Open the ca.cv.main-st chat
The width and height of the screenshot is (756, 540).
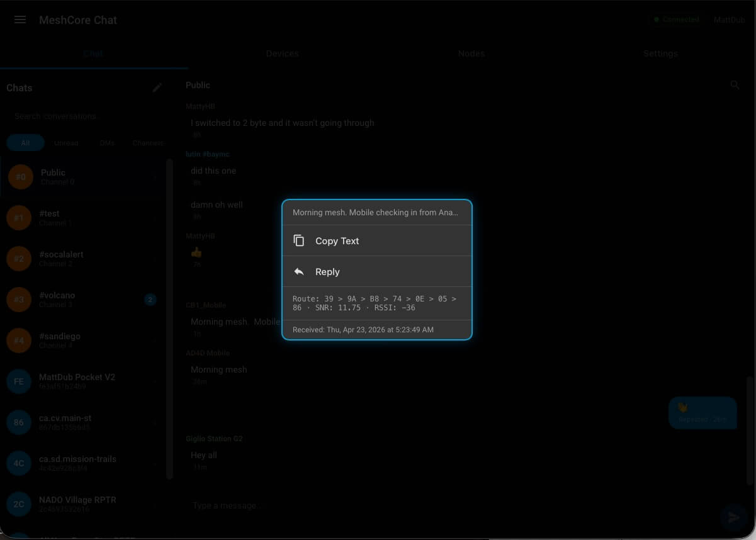[x=82, y=422]
